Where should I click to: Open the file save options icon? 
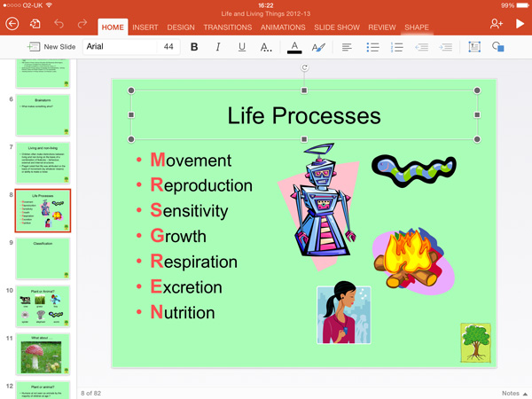(35, 24)
